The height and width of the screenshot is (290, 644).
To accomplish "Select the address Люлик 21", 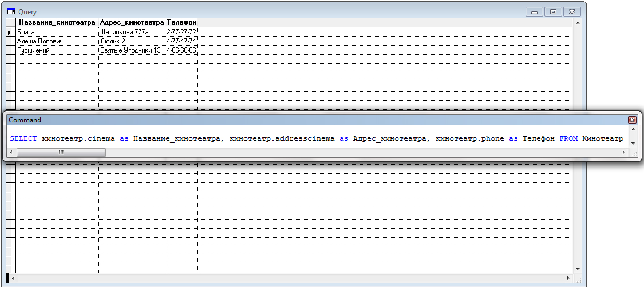I will tap(132, 41).
